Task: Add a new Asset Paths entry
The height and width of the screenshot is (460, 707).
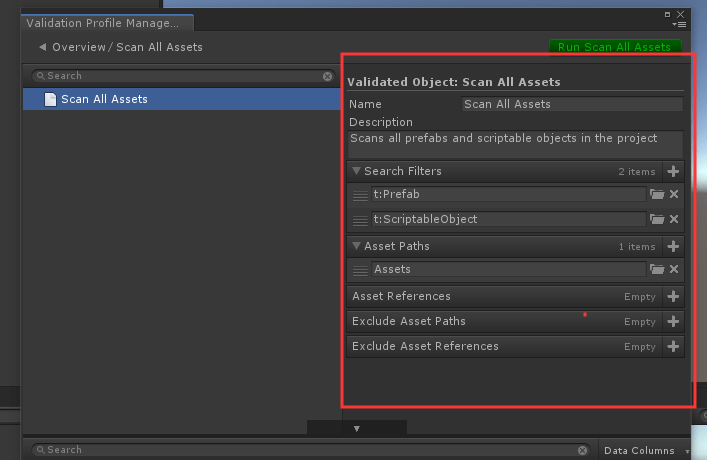Action: coord(673,246)
